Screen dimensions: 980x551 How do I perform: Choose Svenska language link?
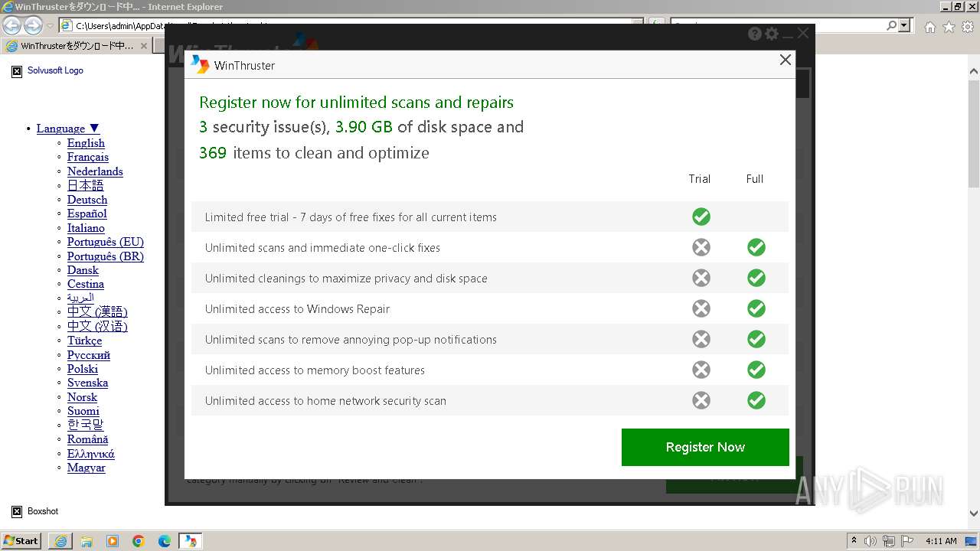87,383
